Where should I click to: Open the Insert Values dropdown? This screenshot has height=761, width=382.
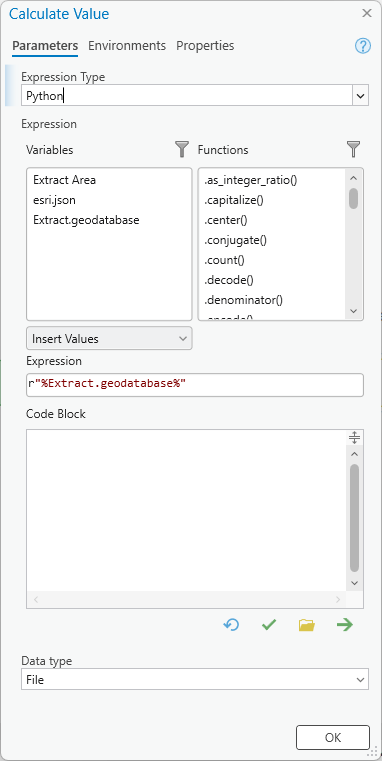pyautogui.click(x=109, y=338)
